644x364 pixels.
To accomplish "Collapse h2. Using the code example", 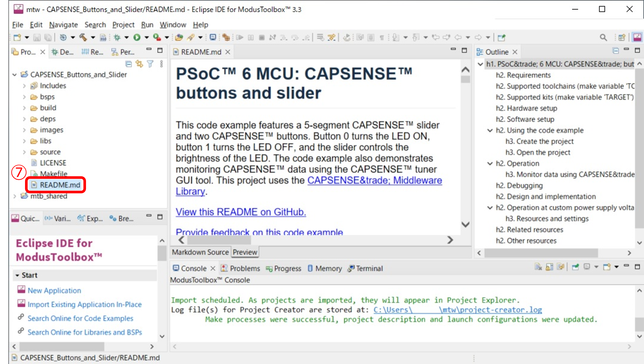I will point(490,130).
